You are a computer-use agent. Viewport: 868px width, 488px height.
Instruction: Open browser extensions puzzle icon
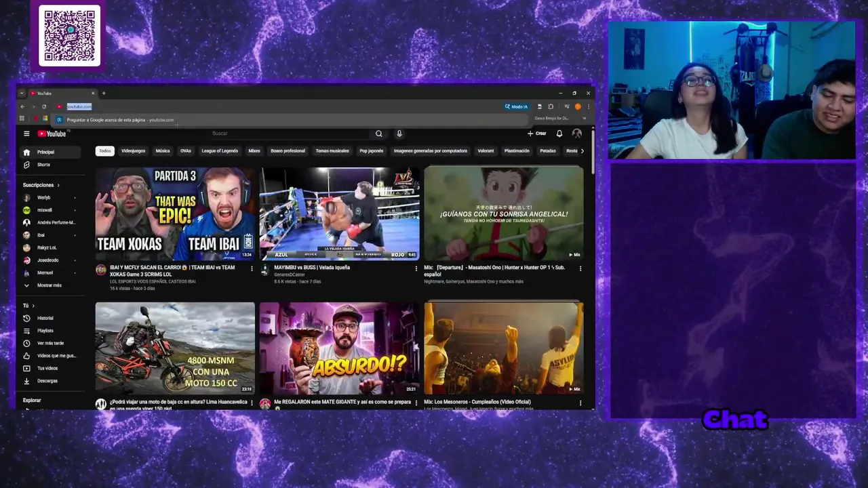tap(551, 106)
